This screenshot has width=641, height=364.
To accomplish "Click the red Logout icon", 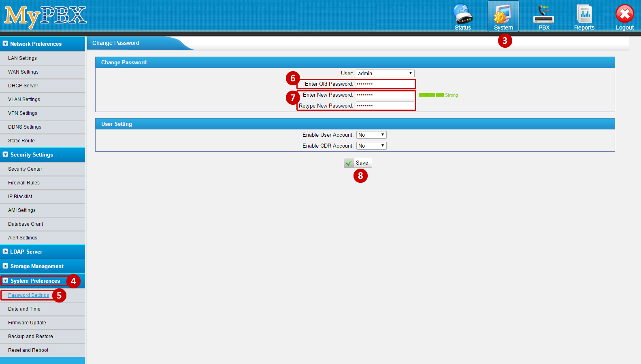I will tap(624, 15).
